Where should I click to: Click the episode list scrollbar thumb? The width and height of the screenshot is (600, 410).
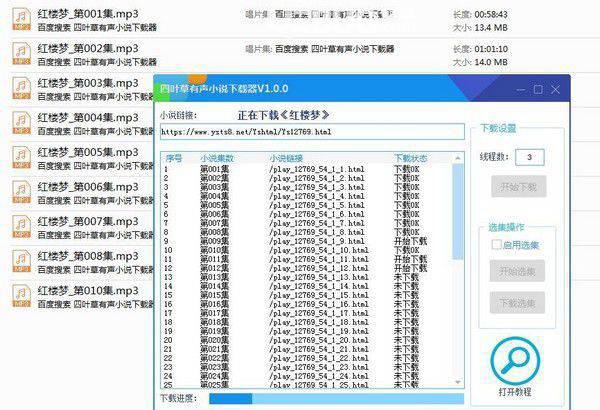click(458, 211)
